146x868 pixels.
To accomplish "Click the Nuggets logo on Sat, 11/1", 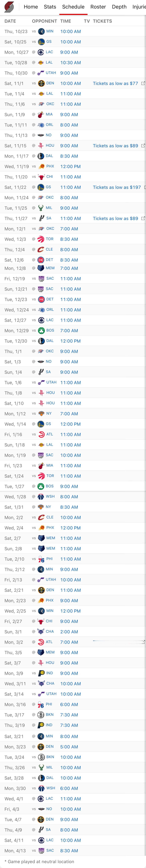I will point(41,83).
